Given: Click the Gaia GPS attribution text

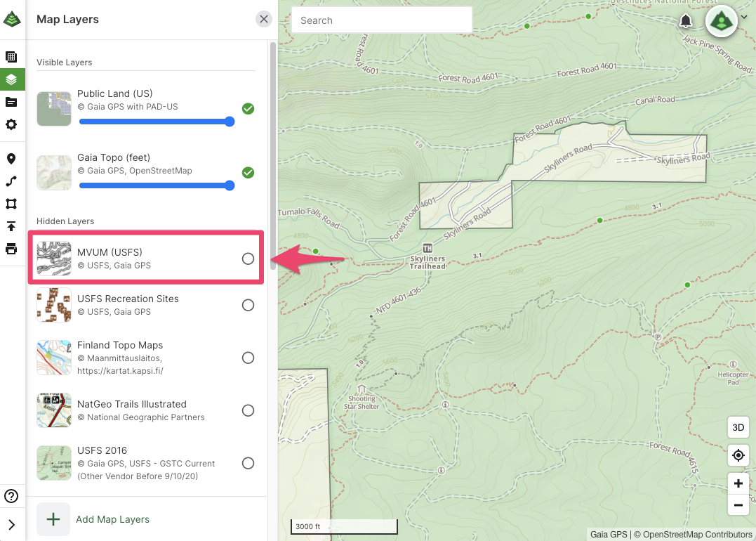Looking at the screenshot, I should (609, 534).
